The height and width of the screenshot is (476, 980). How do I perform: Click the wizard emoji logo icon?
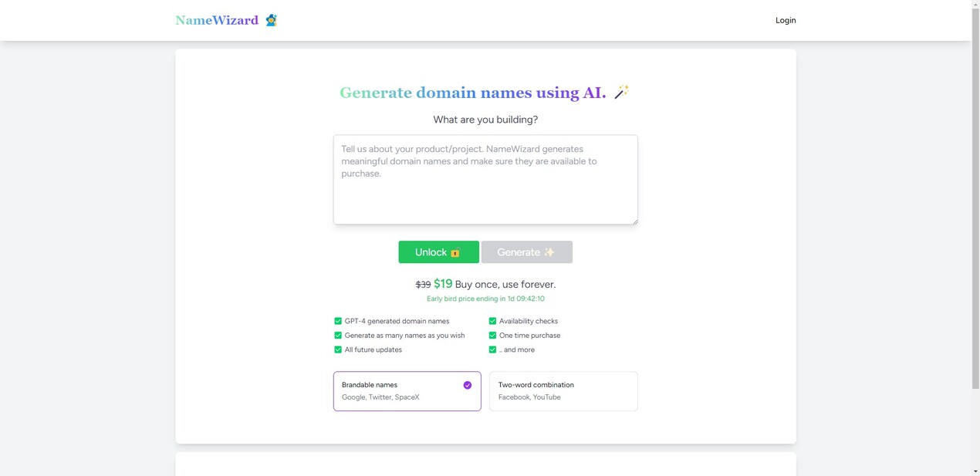coord(271,20)
